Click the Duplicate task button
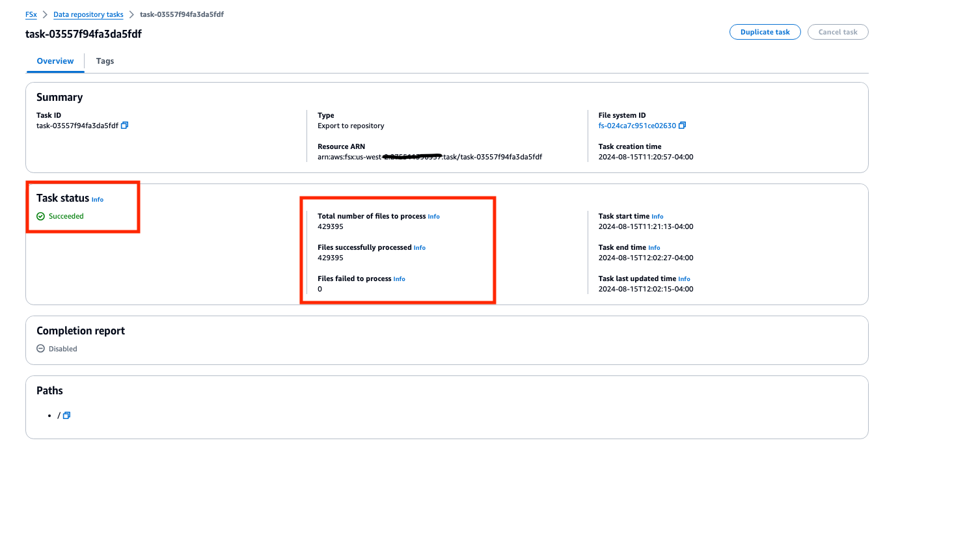Screen dimensions: 980x555 point(765,32)
